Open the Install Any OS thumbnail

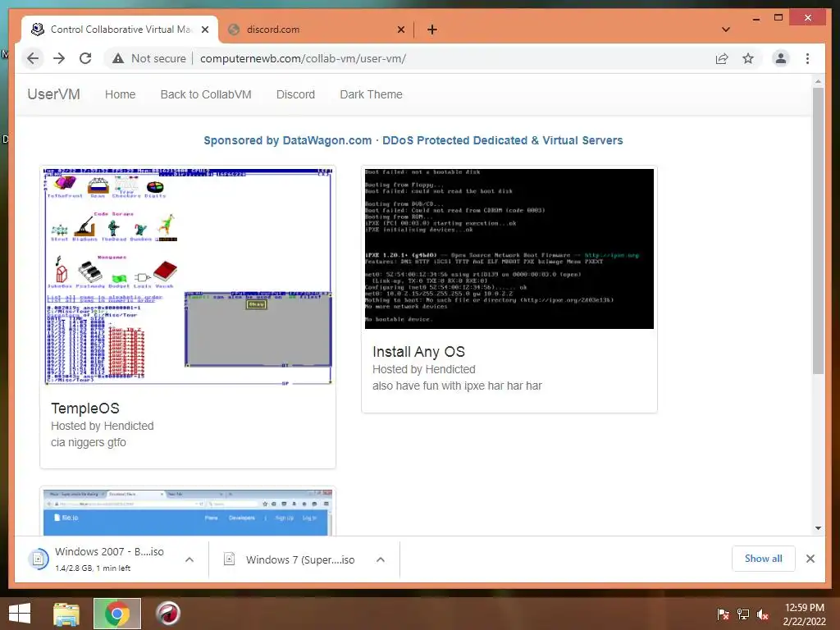[x=509, y=249]
